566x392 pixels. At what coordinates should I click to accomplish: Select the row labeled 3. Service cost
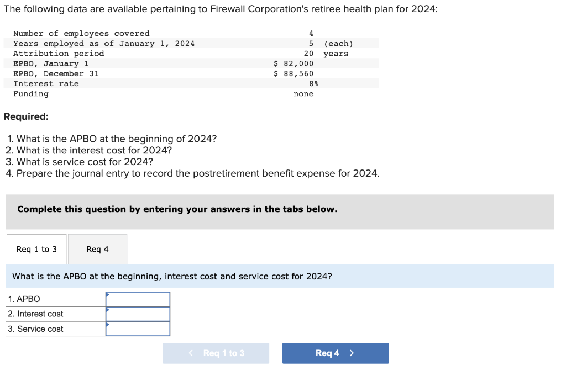pos(55,329)
